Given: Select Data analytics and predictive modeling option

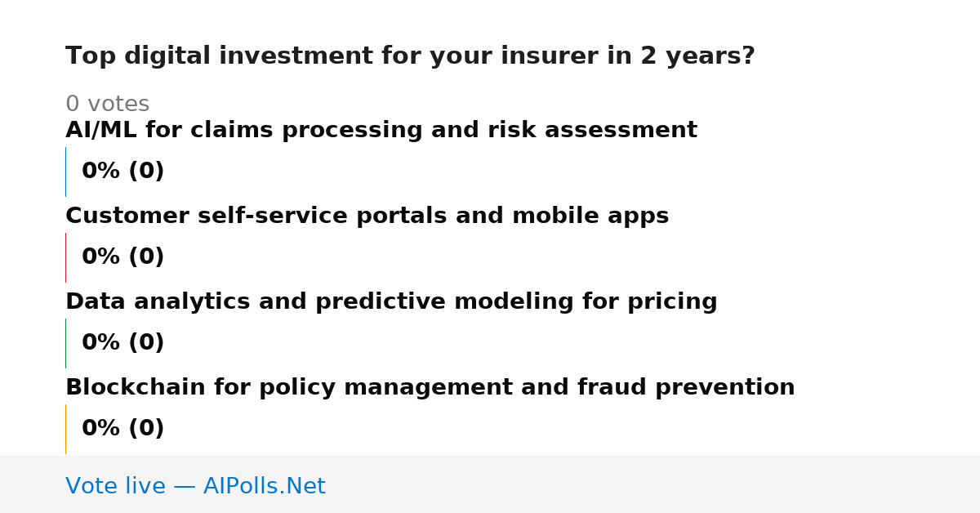Looking at the screenshot, I should [x=391, y=302].
